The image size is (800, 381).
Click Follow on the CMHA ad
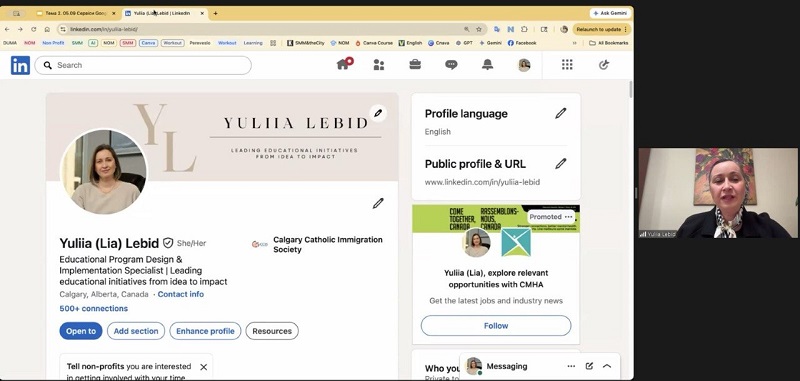tap(496, 325)
